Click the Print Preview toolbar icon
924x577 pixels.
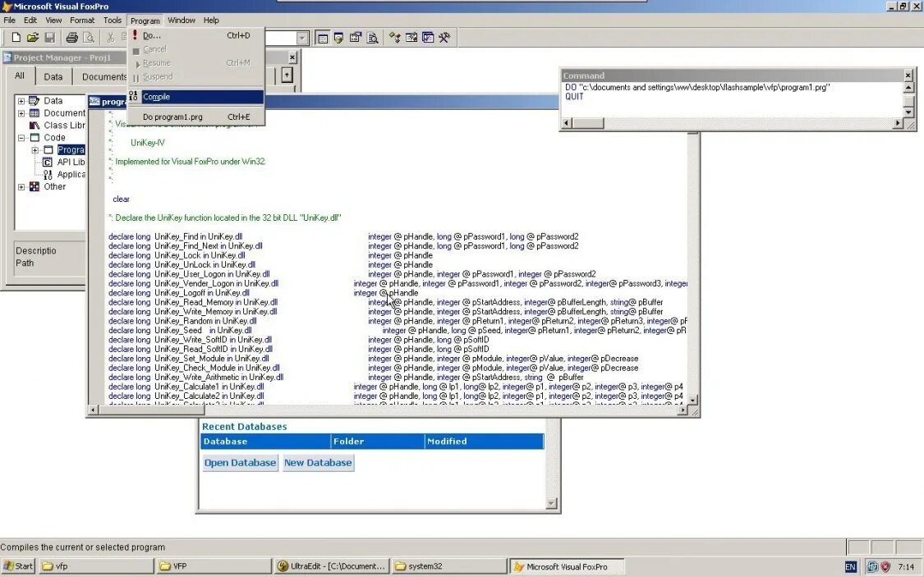point(89,38)
